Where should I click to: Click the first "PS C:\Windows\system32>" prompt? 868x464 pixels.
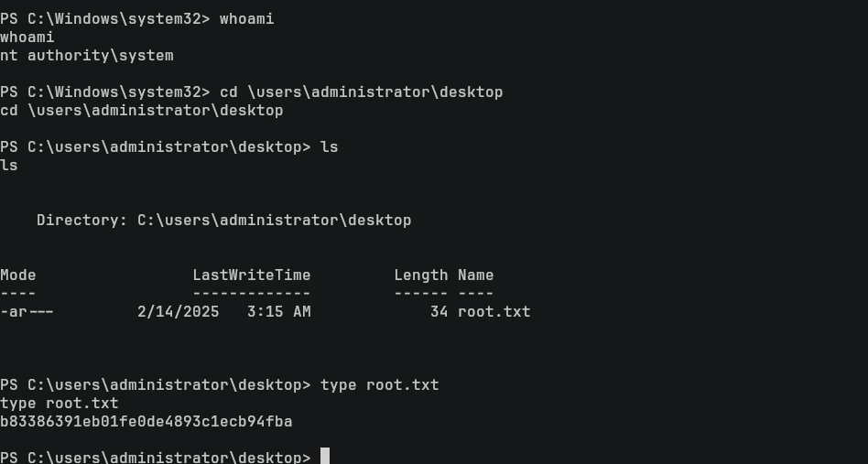pos(104,19)
